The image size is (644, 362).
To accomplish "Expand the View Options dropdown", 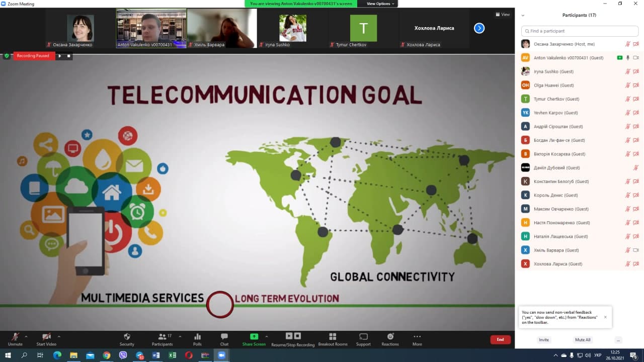I will click(381, 4).
